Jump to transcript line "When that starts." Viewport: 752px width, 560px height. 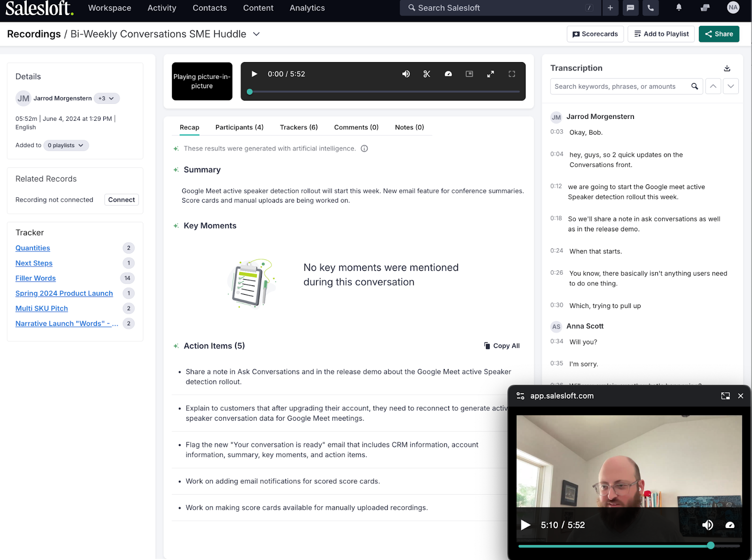595,252
